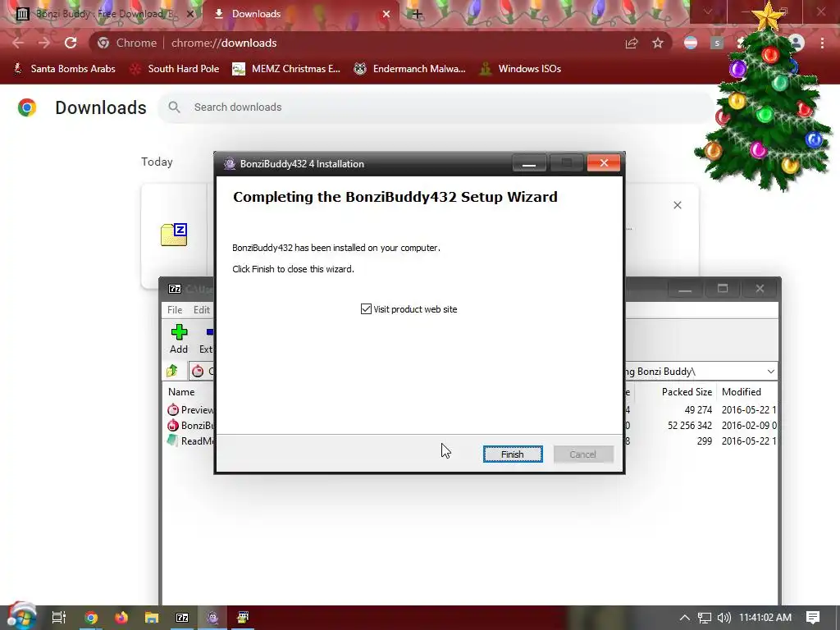Viewport: 840px width, 630px height.
Task: Select the Preview file row in 7-Zip
Action: click(190, 410)
